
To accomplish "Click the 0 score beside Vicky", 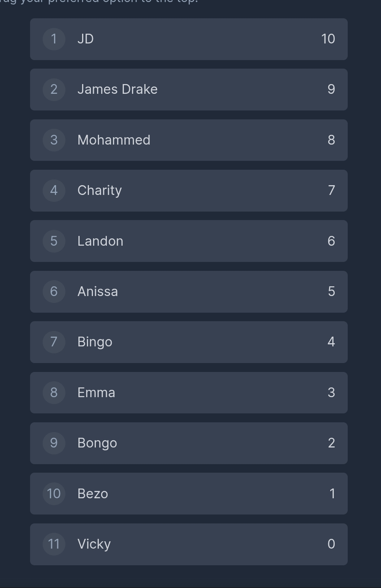I will coord(331,544).
